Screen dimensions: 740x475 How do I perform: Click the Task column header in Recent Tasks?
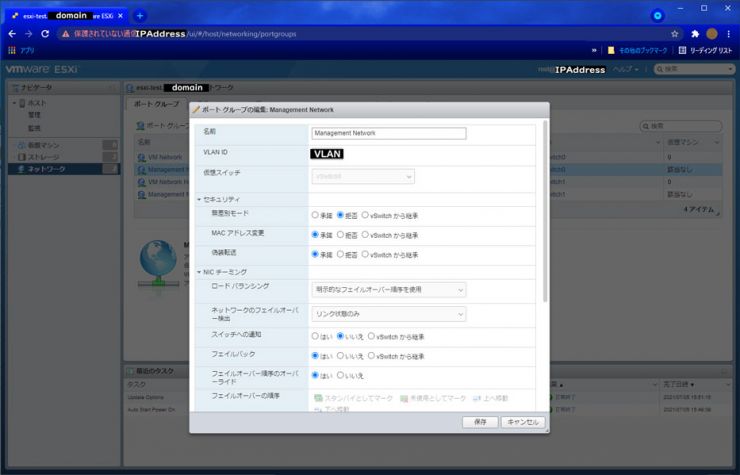pyautogui.click(x=137, y=385)
